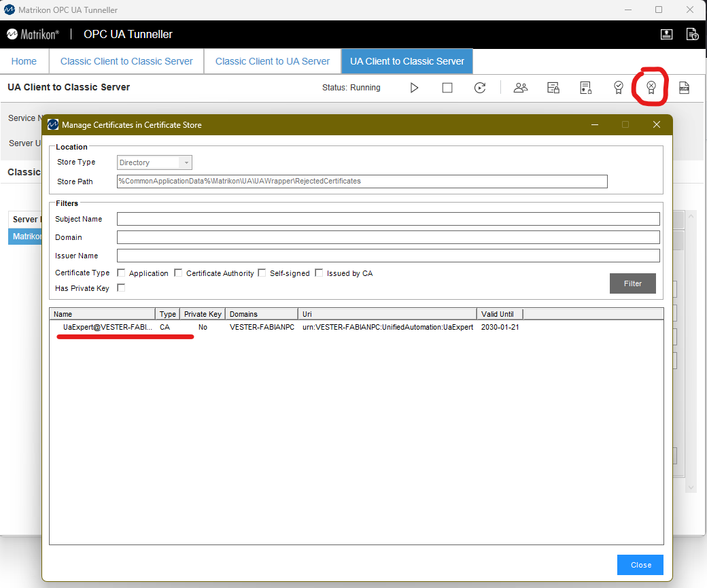The height and width of the screenshot is (588, 707).
Task: Click the Domain filter field
Action: click(x=388, y=237)
